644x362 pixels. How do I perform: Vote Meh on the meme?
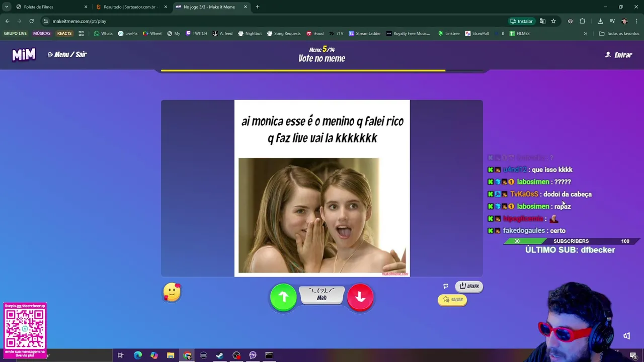321,295
